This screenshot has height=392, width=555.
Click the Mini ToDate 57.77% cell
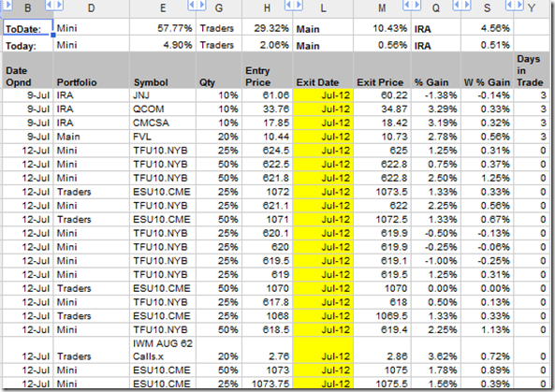[163, 27]
